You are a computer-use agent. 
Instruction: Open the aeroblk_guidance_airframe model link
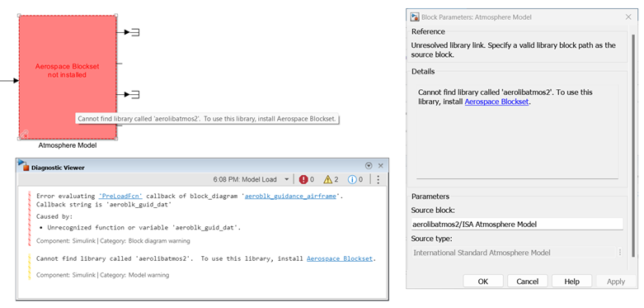[x=290, y=197]
